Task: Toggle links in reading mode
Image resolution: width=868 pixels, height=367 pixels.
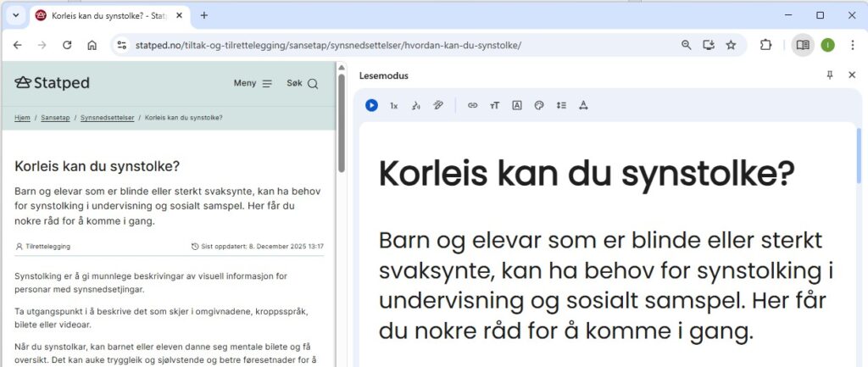Action: pyautogui.click(x=472, y=105)
